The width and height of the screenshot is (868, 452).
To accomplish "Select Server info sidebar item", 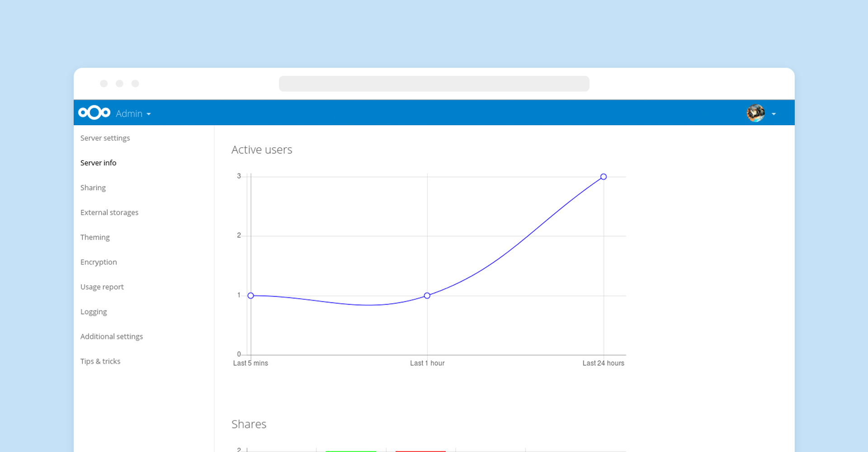I will [98, 163].
